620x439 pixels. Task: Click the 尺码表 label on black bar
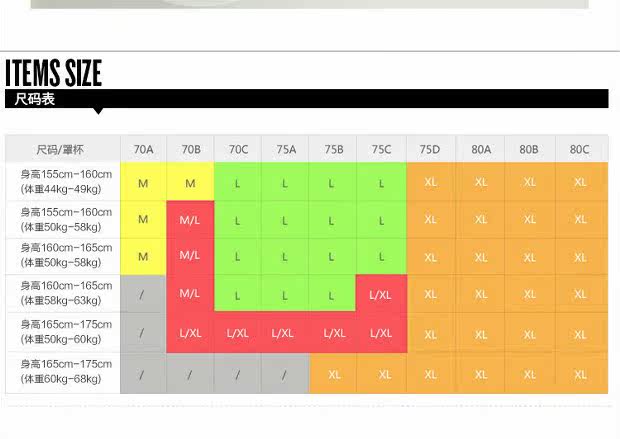click(x=35, y=99)
